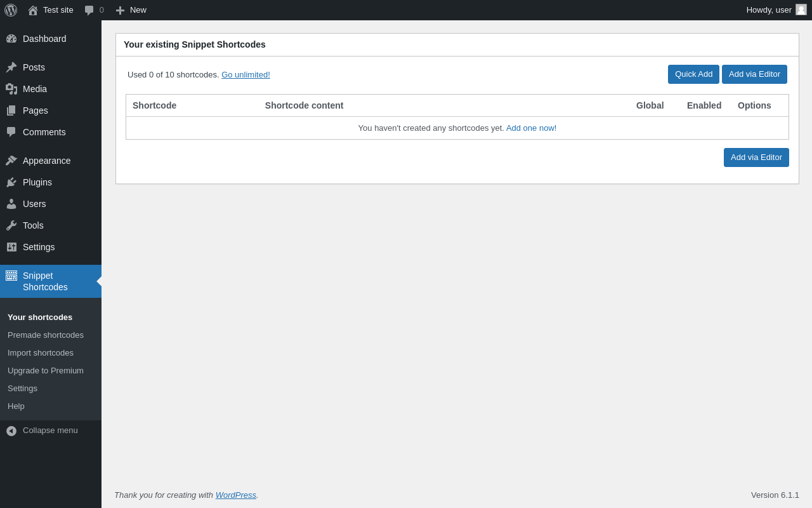
Task: Open the comments bubble icon in admin bar
Action: [x=89, y=10]
